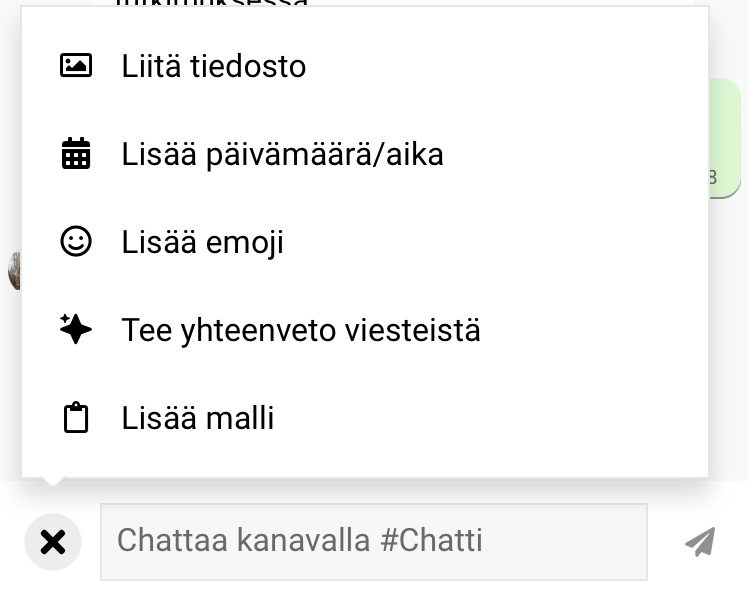
Task: Click the partially hidden user avatar at left
Action: pyautogui.click(x=14, y=270)
